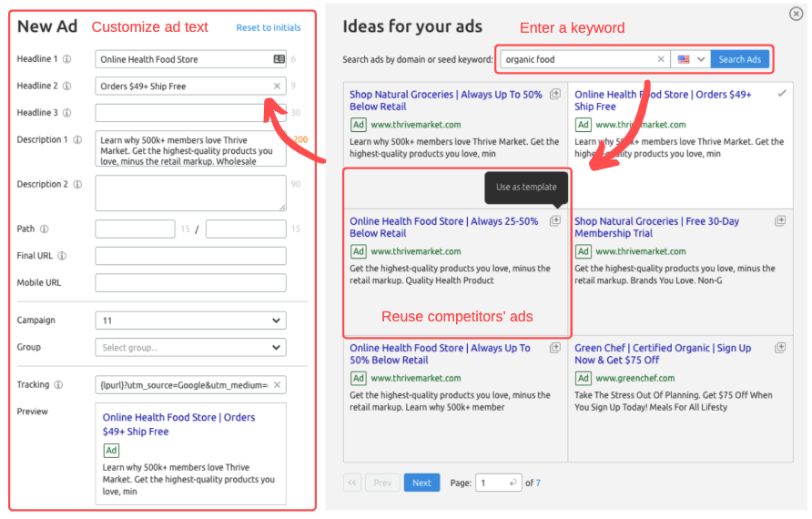Close the Ideas for your ads panel
Viewport: 812px width, 519px height.
(796, 14)
